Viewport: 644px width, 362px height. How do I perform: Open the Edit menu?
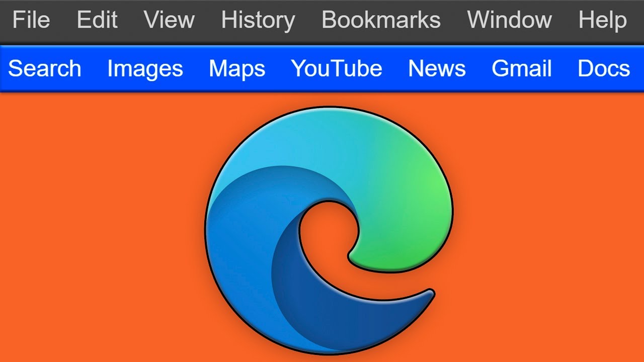[x=97, y=20]
